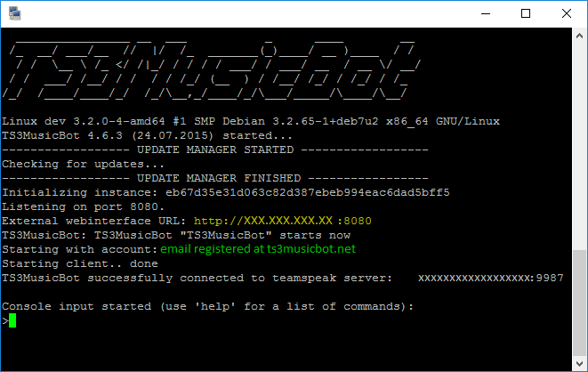Viewport: 588px width, 372px height.
Task: Click the green cursor block at the prompt
Action: [x=12, y=320]
